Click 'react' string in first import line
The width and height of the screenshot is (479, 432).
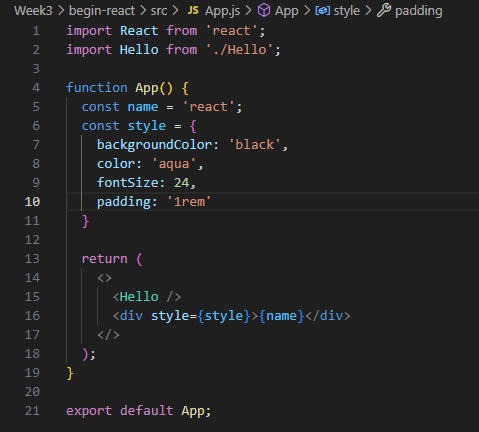tap(232, 31)
